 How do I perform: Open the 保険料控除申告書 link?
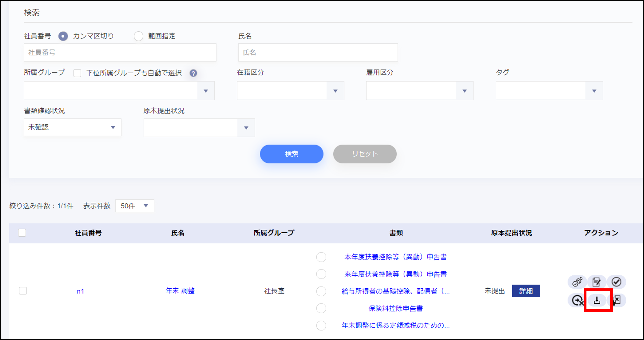click(x=395, y=308)
